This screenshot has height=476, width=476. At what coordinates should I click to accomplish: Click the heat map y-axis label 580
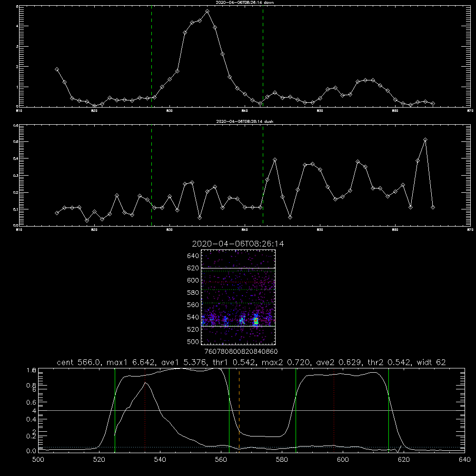click(x=193, y=293)
